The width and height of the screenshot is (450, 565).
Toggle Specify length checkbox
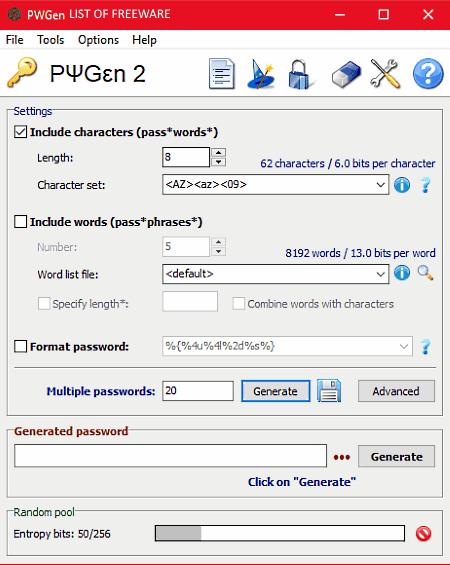point(44,304)
